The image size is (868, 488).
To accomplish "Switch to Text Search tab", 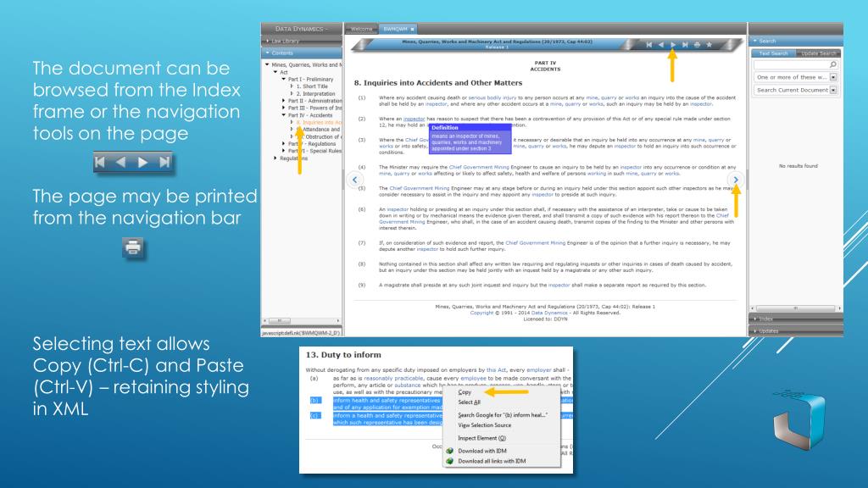I will tap(773, 53).
